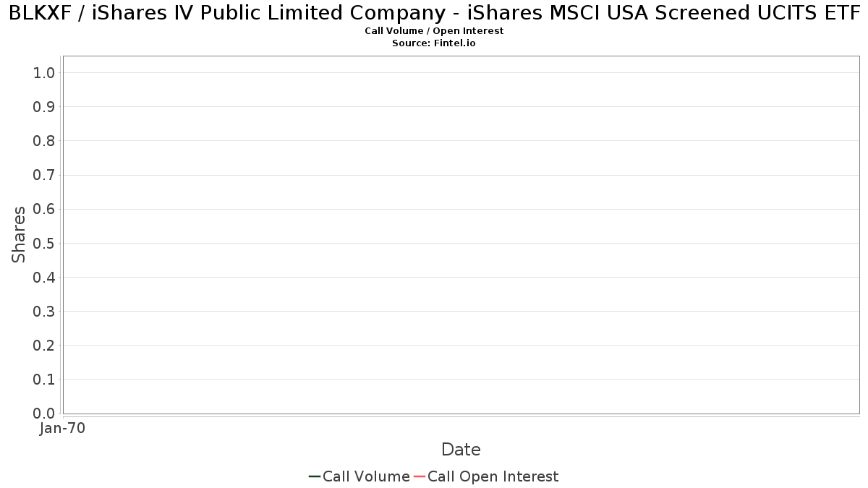Click the 0.0 y-axis tick label

coord(44,414)
